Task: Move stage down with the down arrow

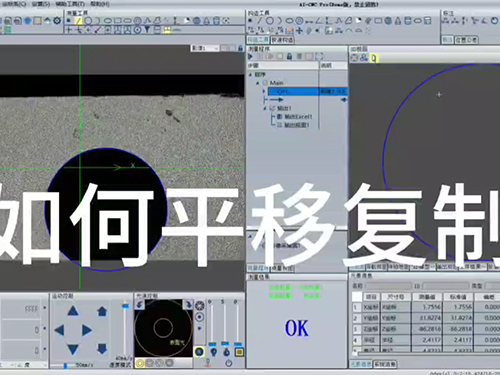Action: click(x=73, y=349)
